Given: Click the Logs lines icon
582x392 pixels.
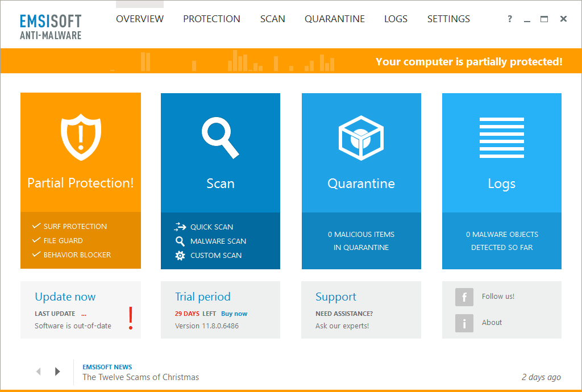Looking at the screenshot, I should pos(501,137).
